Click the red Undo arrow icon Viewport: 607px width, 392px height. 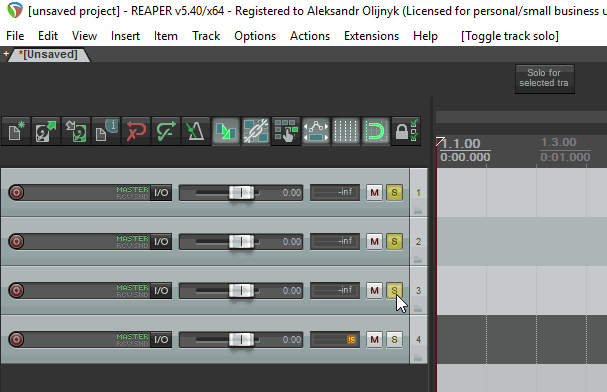click(x=136, y=131)
